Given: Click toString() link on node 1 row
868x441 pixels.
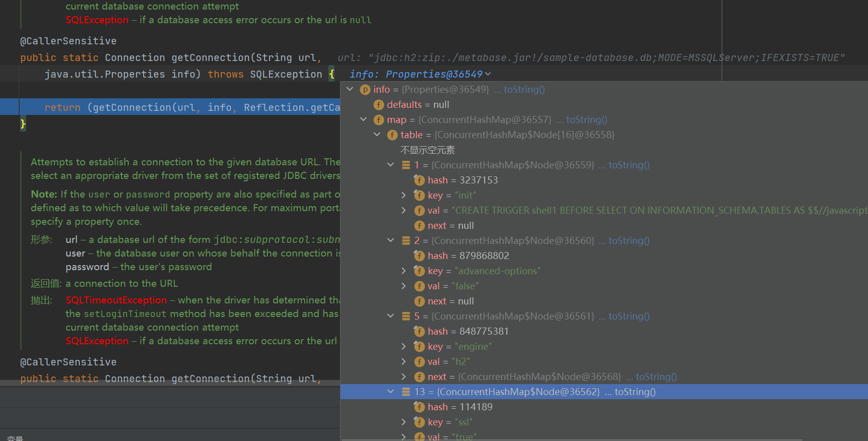Looking at the screenshot, I should (x=629, y=165).
